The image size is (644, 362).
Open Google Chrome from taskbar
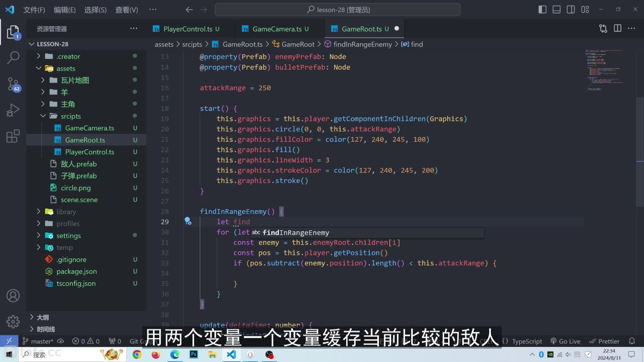137,354
